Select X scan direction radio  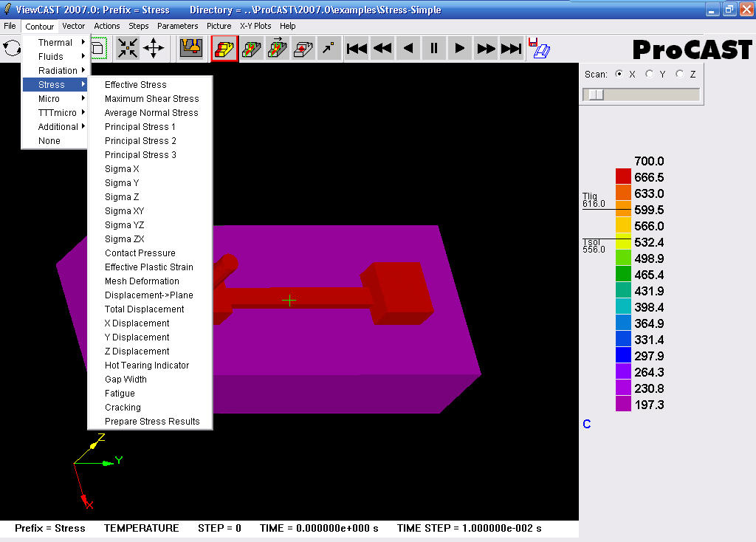tap(619, 74)
